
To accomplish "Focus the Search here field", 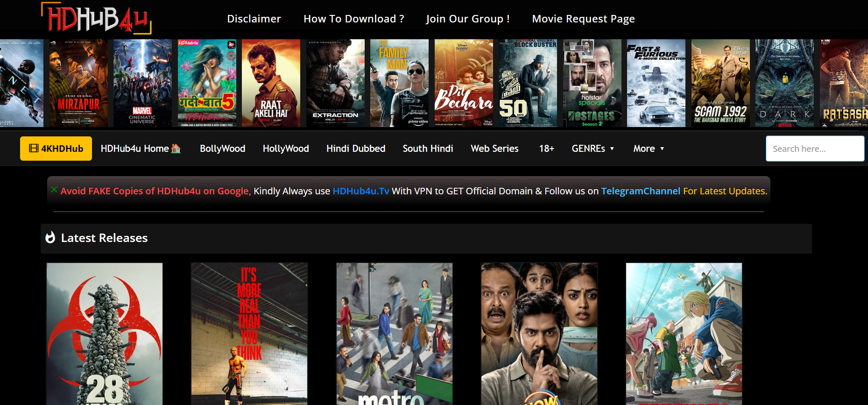I will (815, 149).
